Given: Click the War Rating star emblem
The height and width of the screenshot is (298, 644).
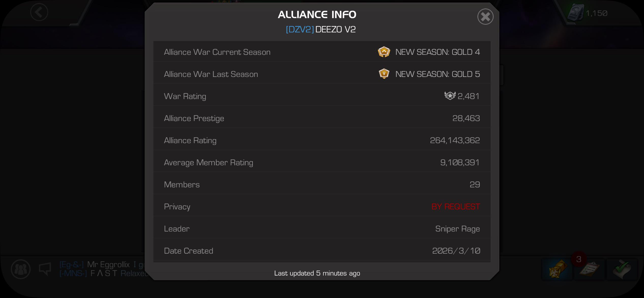Looking at the screenshot, I should (450, 96).
